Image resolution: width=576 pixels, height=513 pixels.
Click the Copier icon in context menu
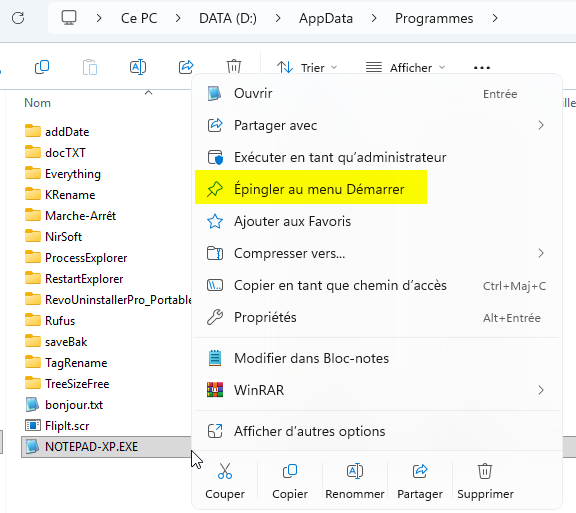pos(290,471)
